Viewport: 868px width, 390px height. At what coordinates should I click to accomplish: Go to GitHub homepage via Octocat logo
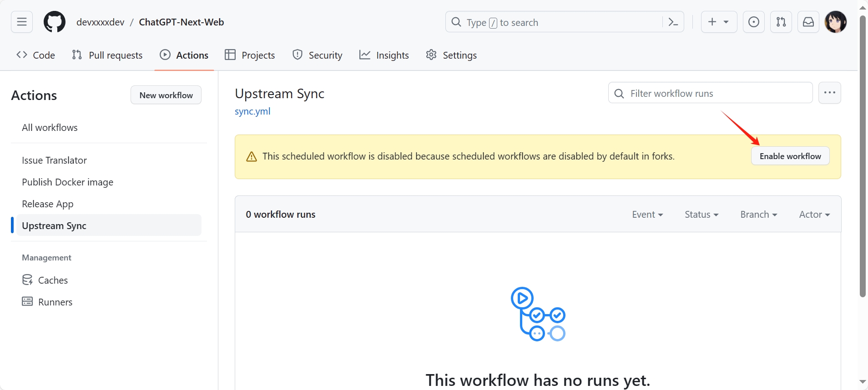click(55, 22)
